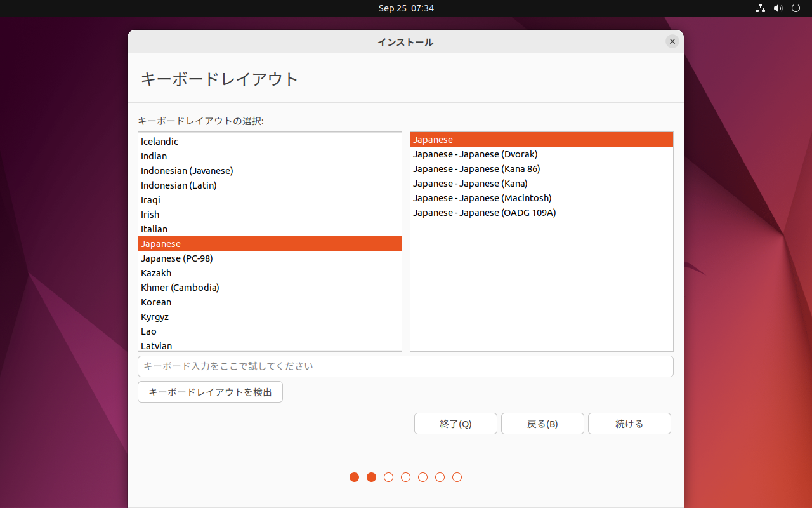Open the clock showing Sep 25 07:34

tap(406, 8)
